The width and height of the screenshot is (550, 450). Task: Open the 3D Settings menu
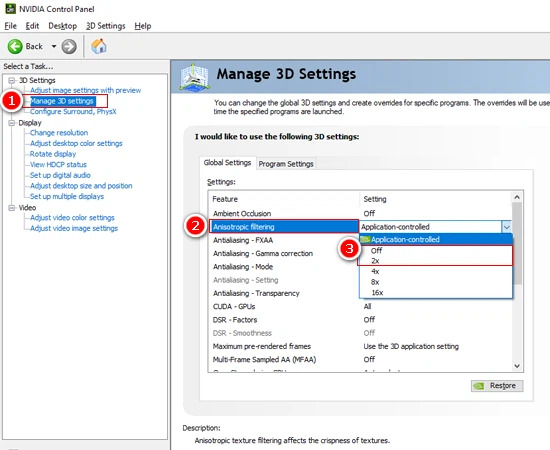click(106, 26)
